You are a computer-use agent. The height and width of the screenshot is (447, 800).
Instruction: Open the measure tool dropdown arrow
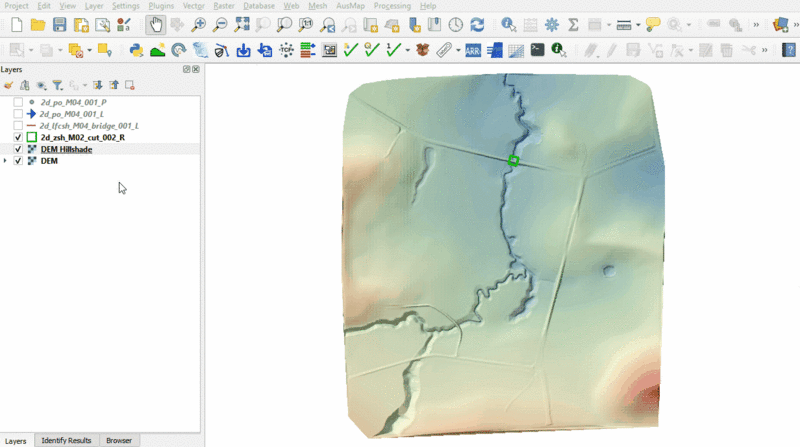639,24
